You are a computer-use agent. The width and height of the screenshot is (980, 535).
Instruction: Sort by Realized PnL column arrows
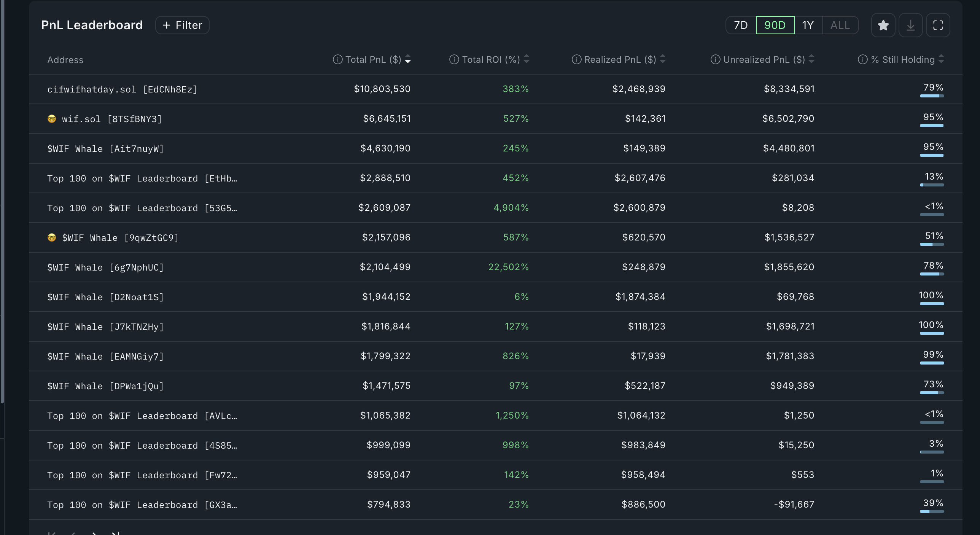(663, 59)
